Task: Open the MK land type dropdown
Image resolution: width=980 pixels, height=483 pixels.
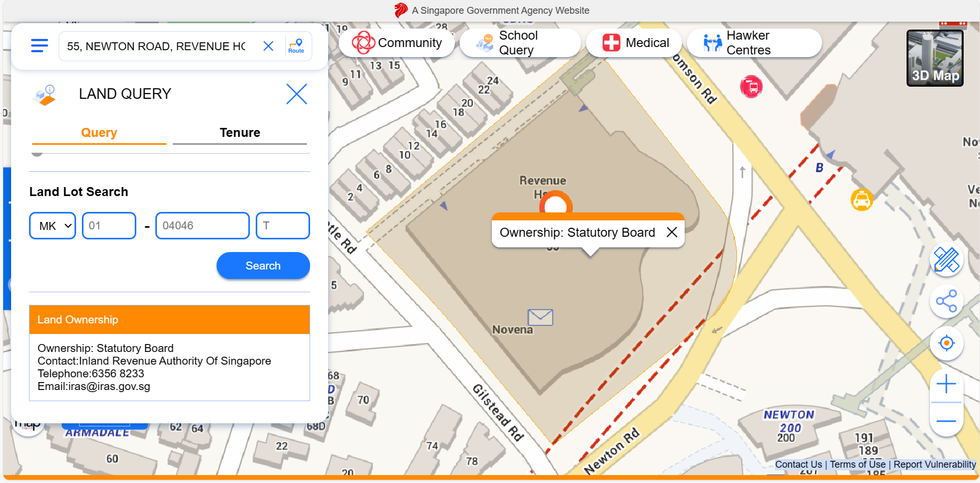Action: [52, 226]
